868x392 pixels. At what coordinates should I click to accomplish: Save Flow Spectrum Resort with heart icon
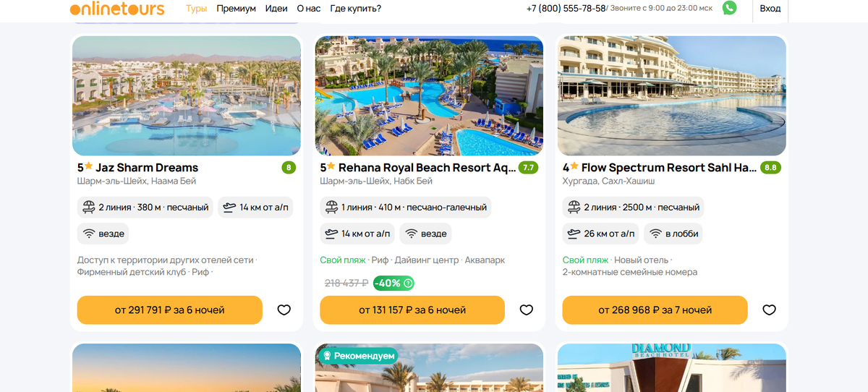tap(769, 310)
